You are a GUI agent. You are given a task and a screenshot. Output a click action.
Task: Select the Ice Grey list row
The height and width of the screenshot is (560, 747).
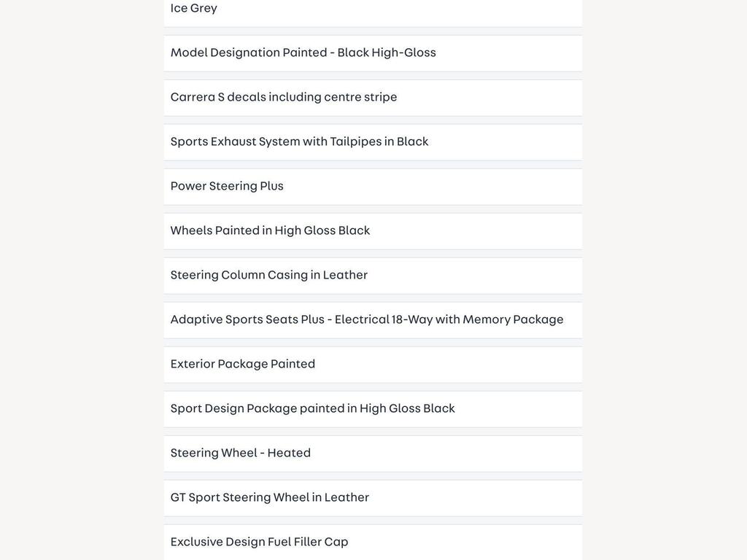[x=373, y=13]
